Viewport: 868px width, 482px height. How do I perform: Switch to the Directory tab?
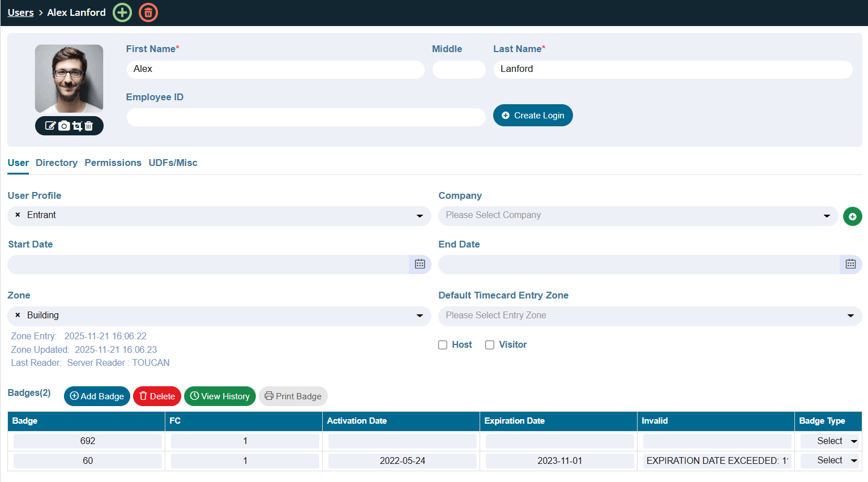coord(57,163)
